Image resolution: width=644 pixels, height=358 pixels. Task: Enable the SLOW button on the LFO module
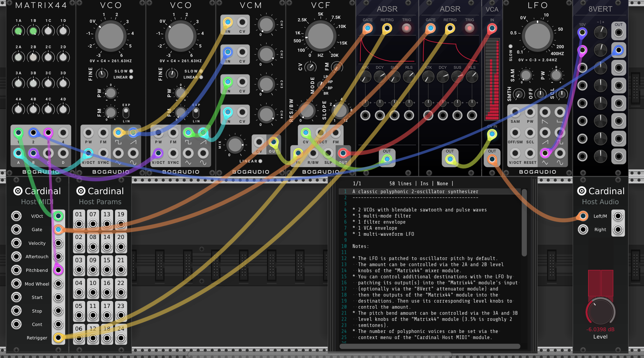coord(510,46)
